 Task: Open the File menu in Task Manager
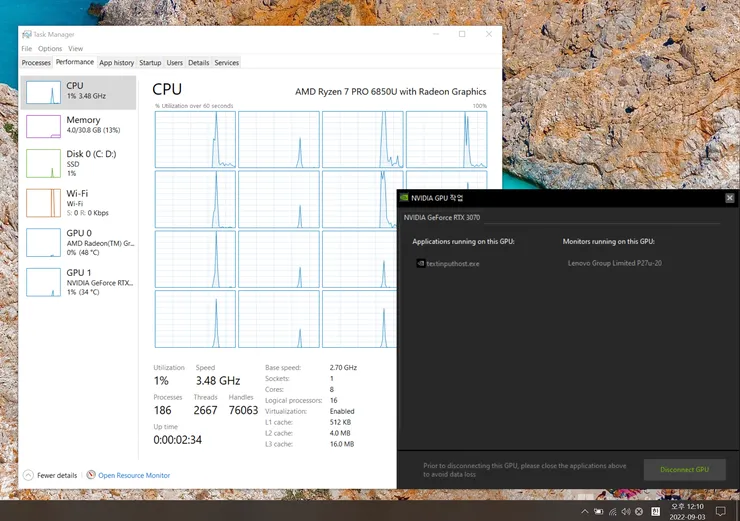tap(26, 49)
